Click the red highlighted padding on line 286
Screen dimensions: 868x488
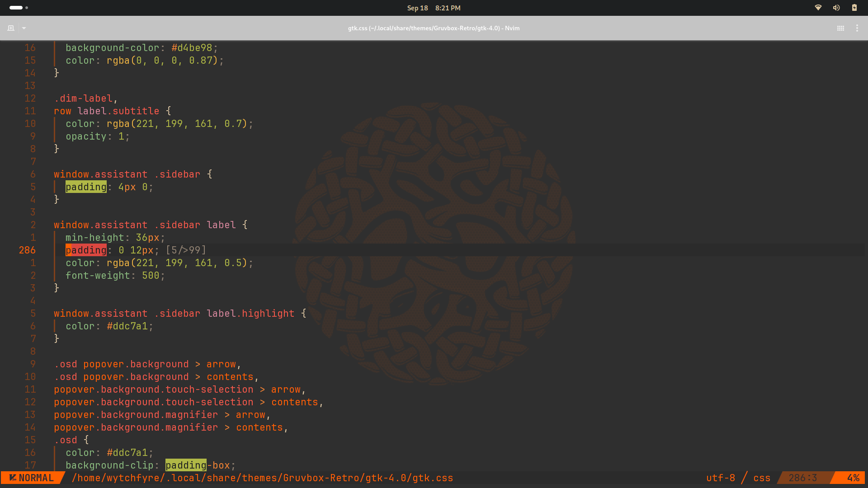pyautogui.click(x=86, y=250)
